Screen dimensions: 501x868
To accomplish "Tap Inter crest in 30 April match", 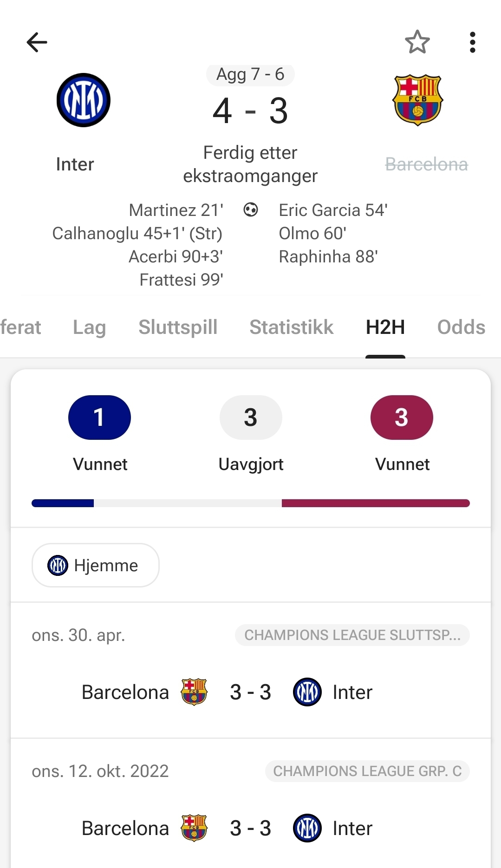I will coord(307,692).
